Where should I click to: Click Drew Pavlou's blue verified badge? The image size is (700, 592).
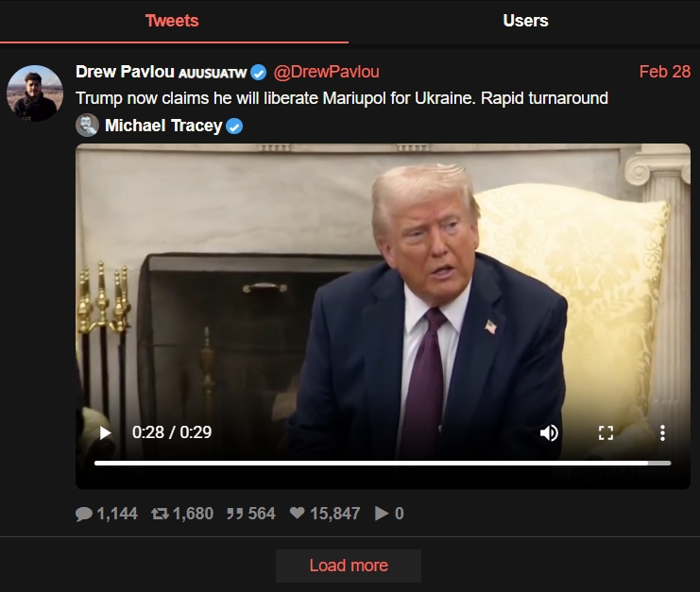(x=259, y=73)
